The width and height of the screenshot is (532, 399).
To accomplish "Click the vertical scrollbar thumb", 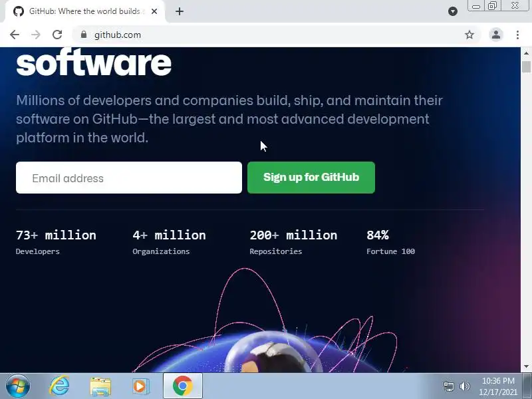I will coord(526,66).
